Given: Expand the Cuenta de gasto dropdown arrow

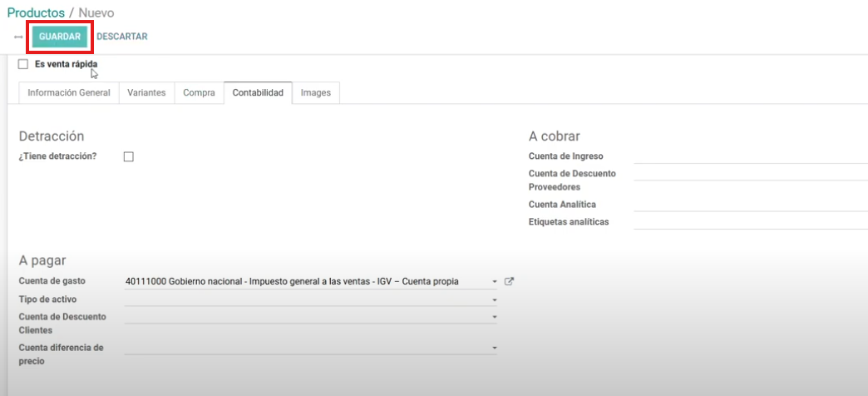Looking at the screenshot, I should pos(494,281).
